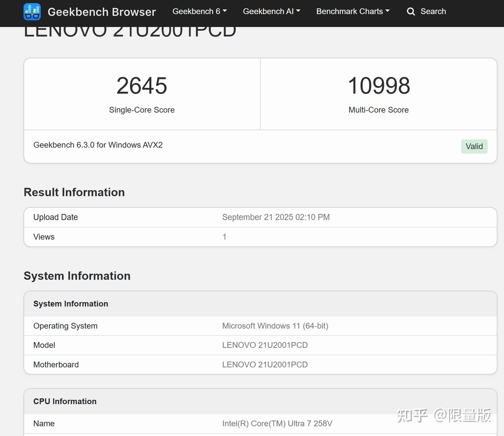Click the green Valid badge
The image size is (504, 436).
(474, 146)
